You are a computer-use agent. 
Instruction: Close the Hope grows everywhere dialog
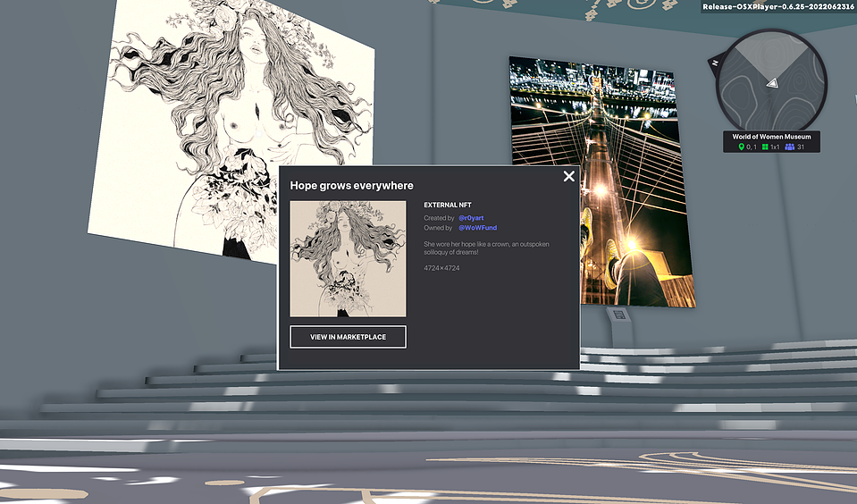[x=569, y=176]
